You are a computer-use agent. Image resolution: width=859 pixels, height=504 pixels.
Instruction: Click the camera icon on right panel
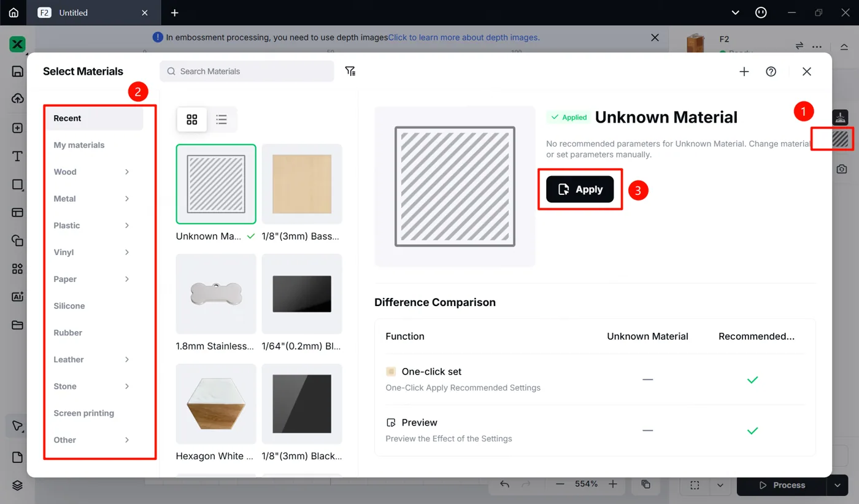841,169
